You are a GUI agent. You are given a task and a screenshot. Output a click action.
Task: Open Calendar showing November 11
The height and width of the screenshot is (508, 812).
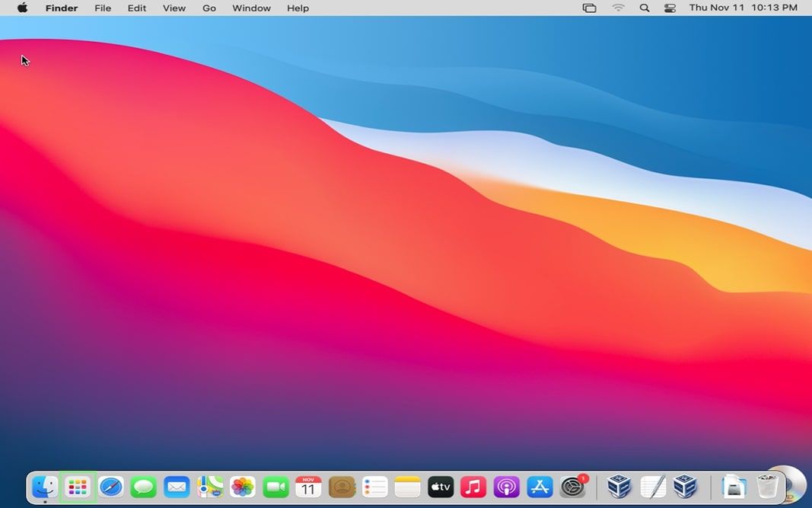click(308, 487)
